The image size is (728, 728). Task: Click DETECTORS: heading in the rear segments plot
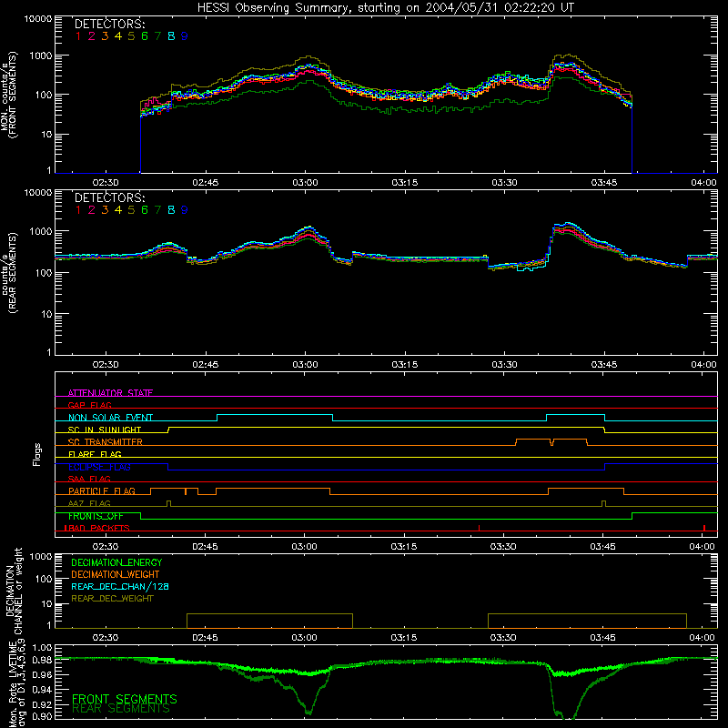click(110, 197)
